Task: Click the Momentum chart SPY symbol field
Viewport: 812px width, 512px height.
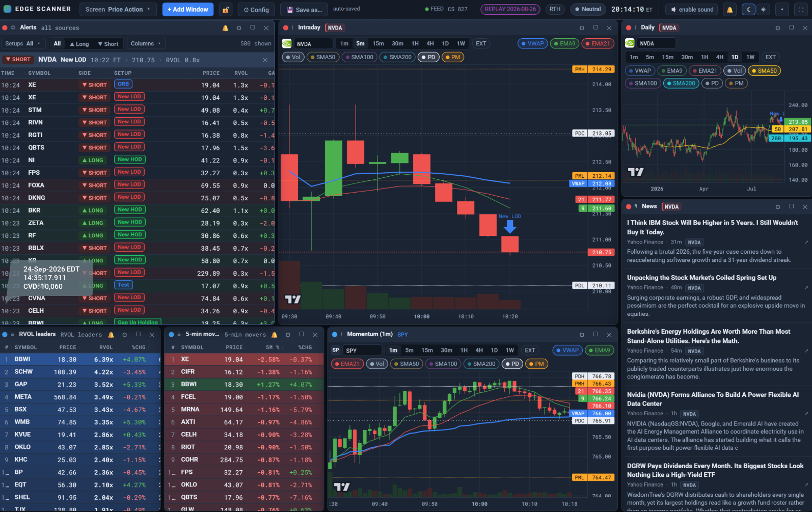Action: 362,351
